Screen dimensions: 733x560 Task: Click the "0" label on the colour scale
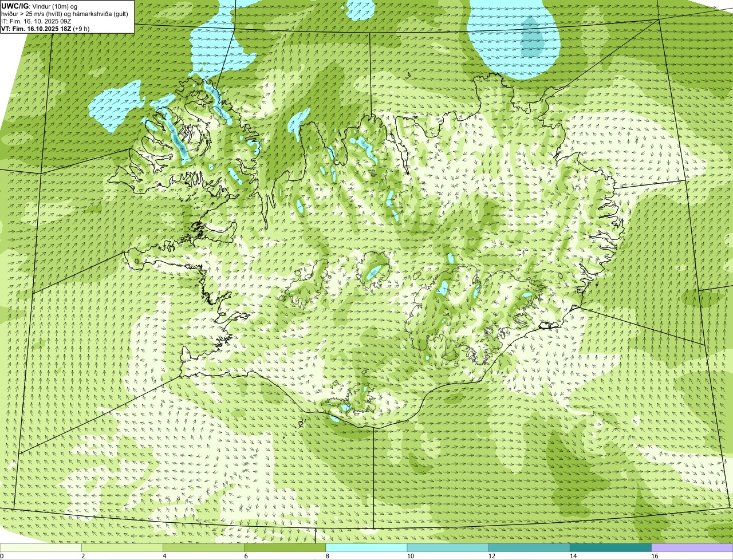2,556
